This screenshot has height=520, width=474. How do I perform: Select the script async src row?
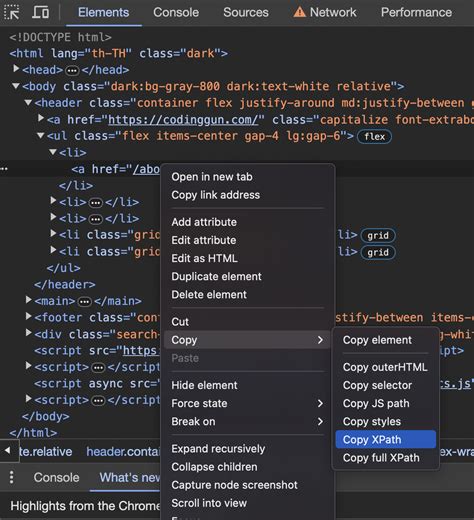pos(97,384)
